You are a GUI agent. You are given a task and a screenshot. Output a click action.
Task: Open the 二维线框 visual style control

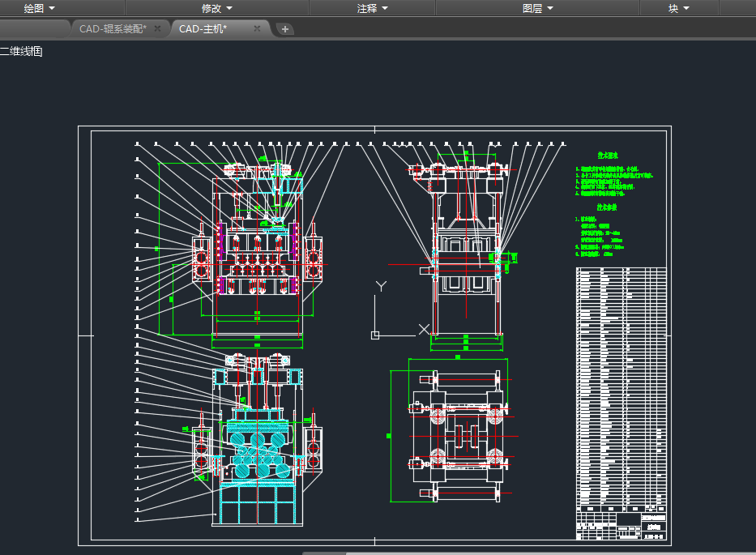coord(22,52)
